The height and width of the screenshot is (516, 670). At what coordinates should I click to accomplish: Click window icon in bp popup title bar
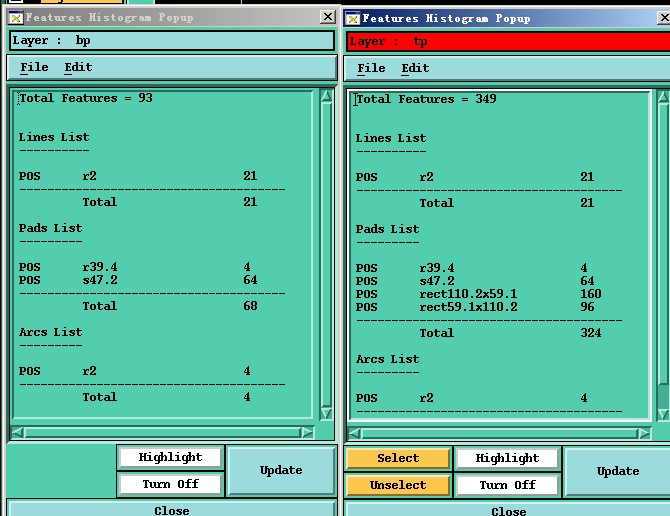[x=16, y=18]
